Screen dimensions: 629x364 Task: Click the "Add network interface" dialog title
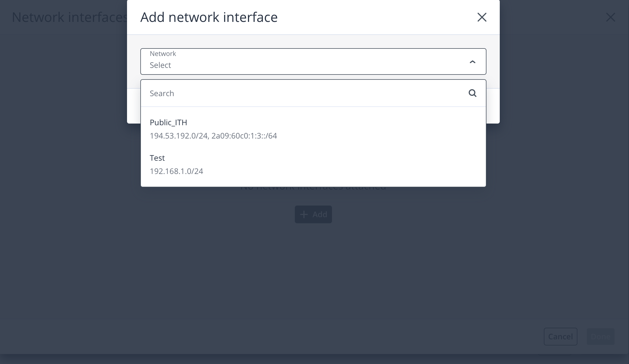point(209,17)
